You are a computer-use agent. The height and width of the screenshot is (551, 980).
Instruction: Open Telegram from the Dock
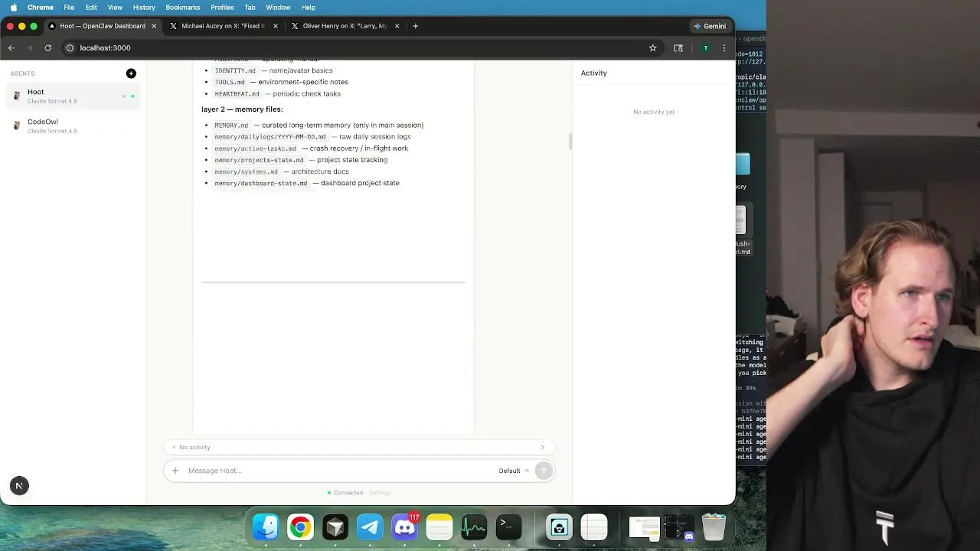click(370, 527)
